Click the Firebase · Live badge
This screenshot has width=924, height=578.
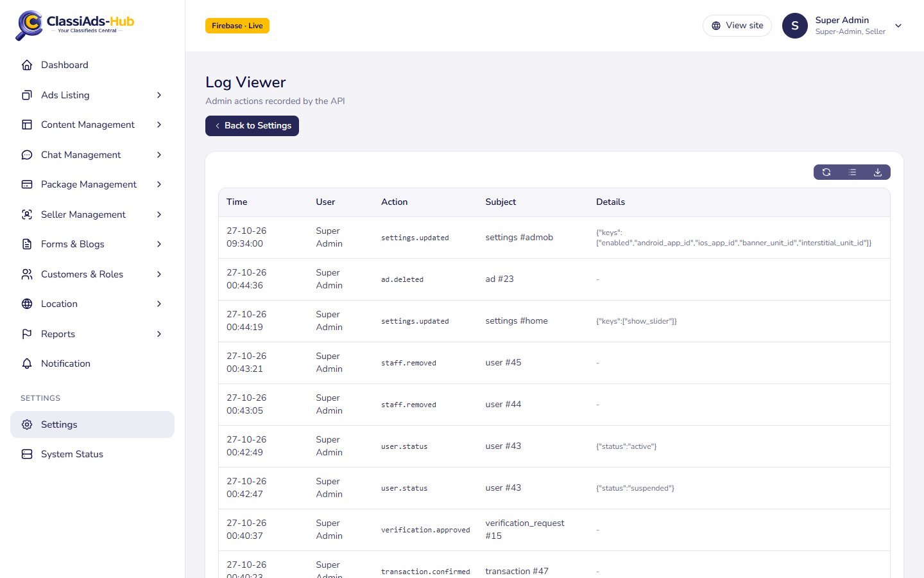point(237,26)
